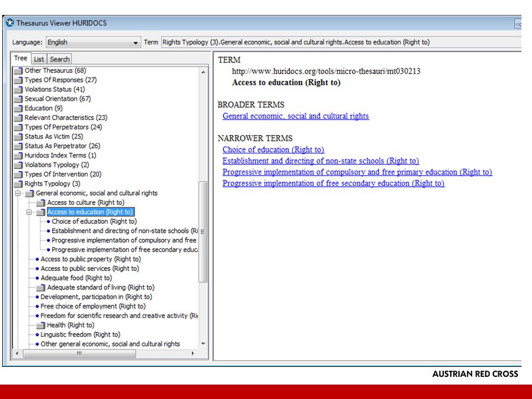532x399 pixels.
Task: Click folder icon beside Status As Victim (25)
Action: click(x=18, y=137)
